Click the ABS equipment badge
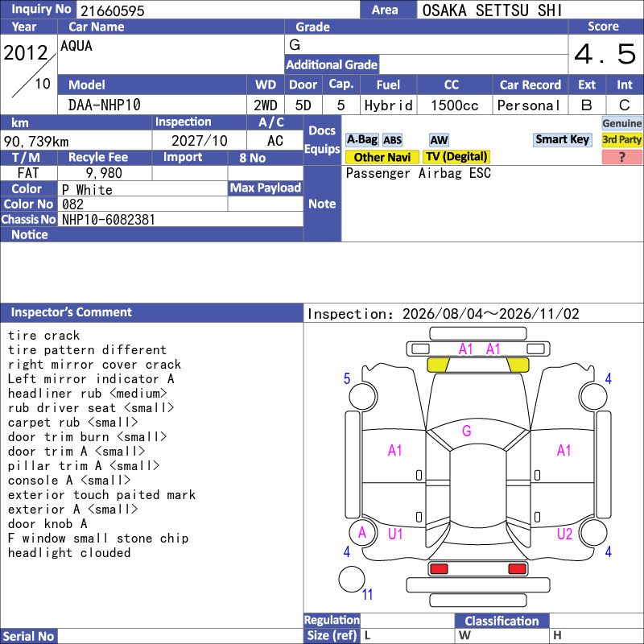 pyautogui.click(x=392, y=140)
